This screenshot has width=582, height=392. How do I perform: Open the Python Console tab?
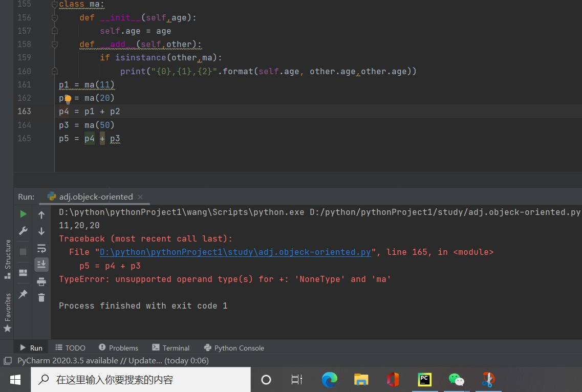tap(234, 348)
